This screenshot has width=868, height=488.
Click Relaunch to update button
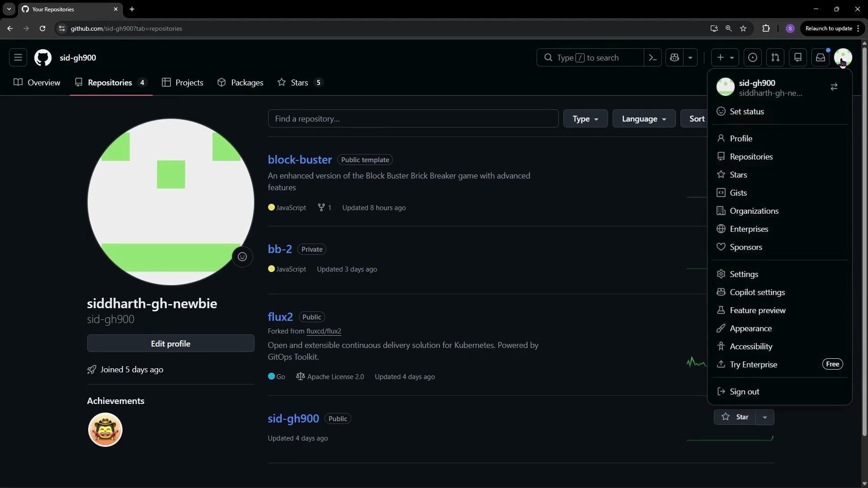833,28
